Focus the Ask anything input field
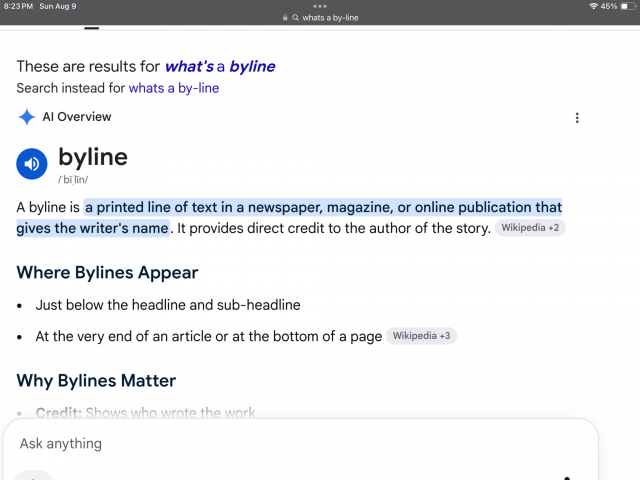 click(301, 444)
